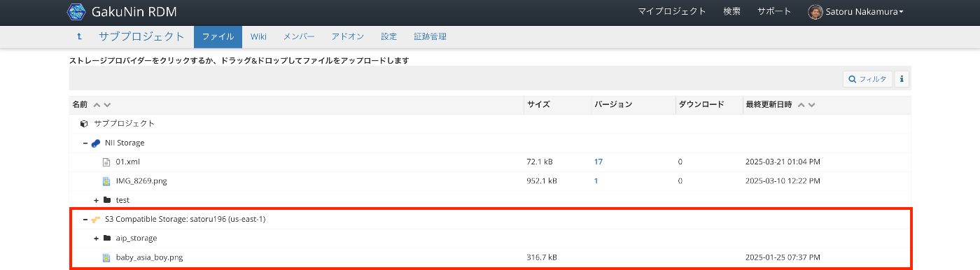Click the 2025-03-21 01:04 PM date cell
The height and width of the screenshot is (270, 980).
point(783,162)
